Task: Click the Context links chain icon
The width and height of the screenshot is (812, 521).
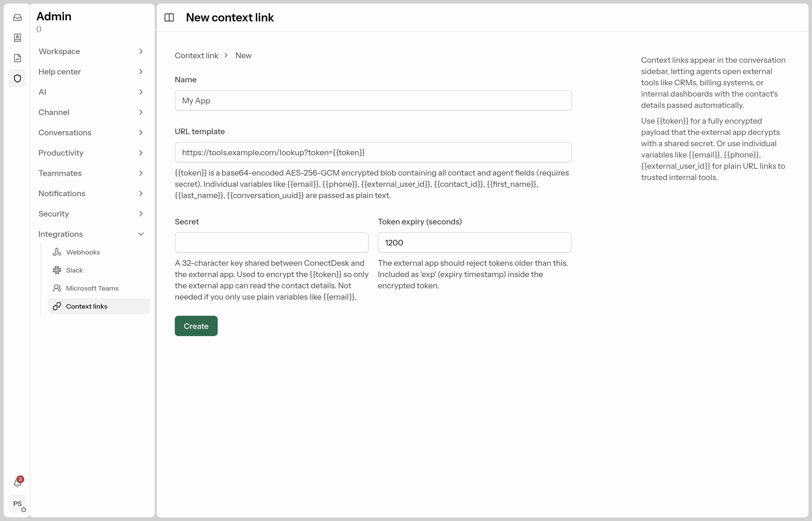Action: [x=57, y=306]
